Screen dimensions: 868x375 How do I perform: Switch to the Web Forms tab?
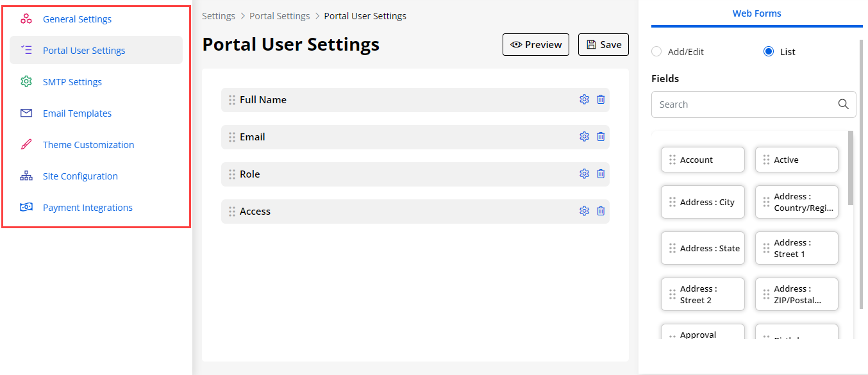[756, 13]
